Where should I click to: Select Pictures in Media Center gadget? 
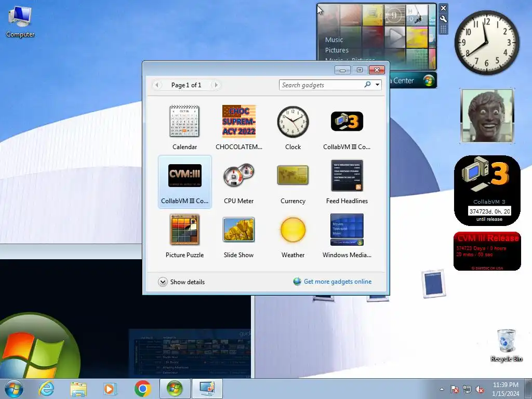click(337, 50)
